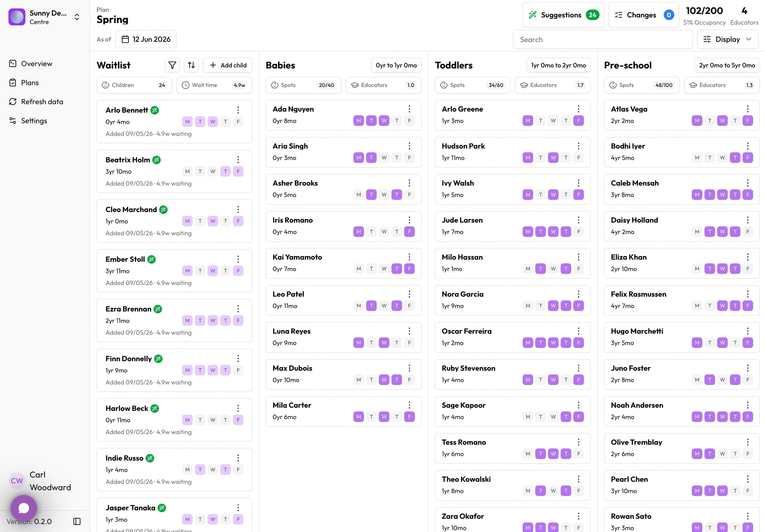The height and width of the screenshot is (532, 765).
Task: Open Arlo Bennett's more options menu
Action: [238, 110]
